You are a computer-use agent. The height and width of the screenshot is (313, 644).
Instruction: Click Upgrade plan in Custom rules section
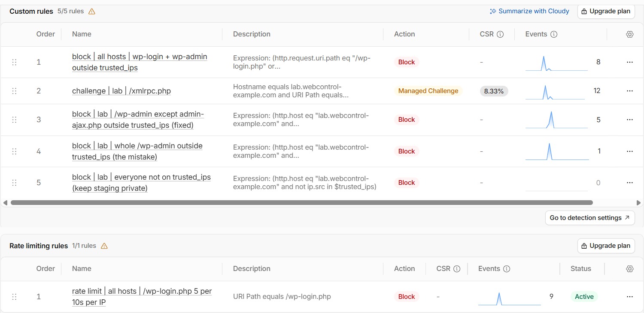point(606,12)
